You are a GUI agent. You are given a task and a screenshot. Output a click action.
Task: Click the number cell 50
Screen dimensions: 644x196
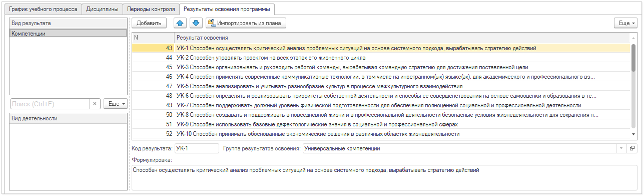coord(153,115)
